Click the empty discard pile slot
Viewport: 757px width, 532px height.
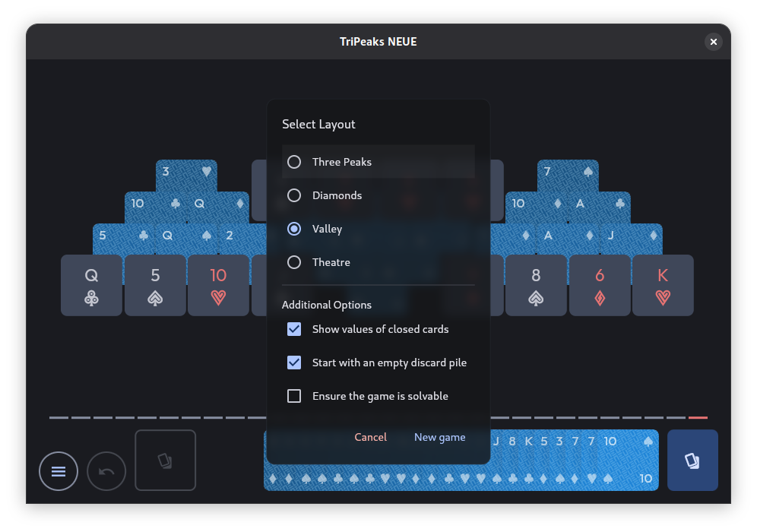point(165,460)
